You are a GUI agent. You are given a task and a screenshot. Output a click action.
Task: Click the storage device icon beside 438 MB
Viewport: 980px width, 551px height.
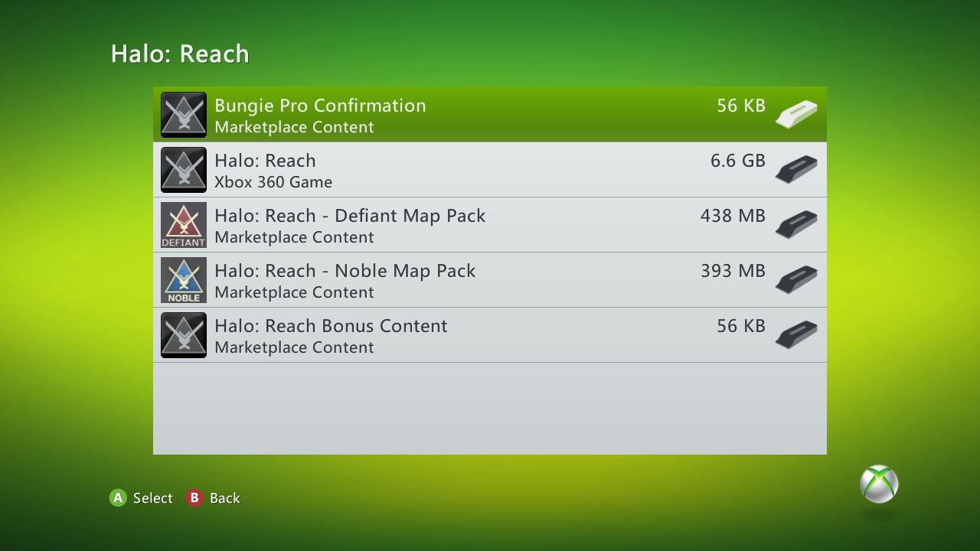(x=796, y=225)
